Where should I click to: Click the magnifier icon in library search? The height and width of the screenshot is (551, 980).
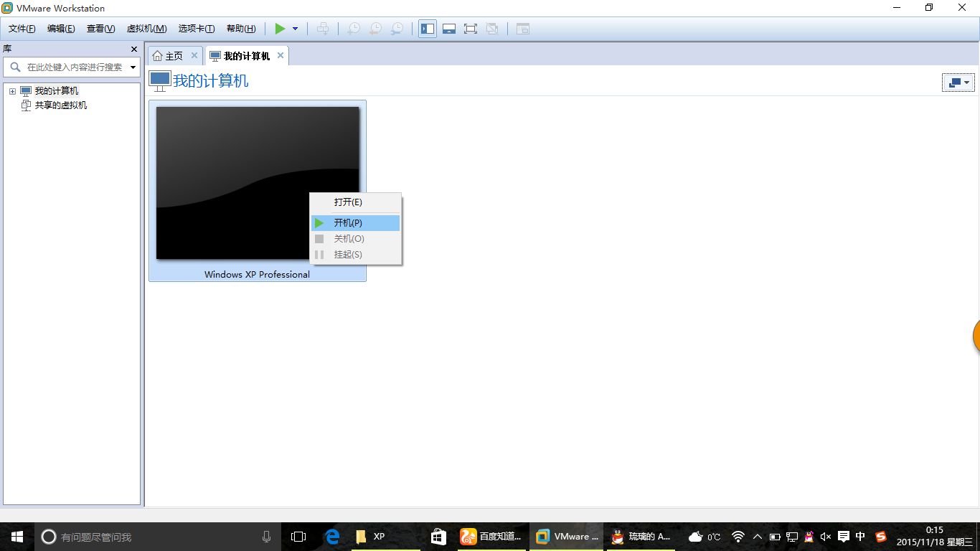(x=15, y=67)
